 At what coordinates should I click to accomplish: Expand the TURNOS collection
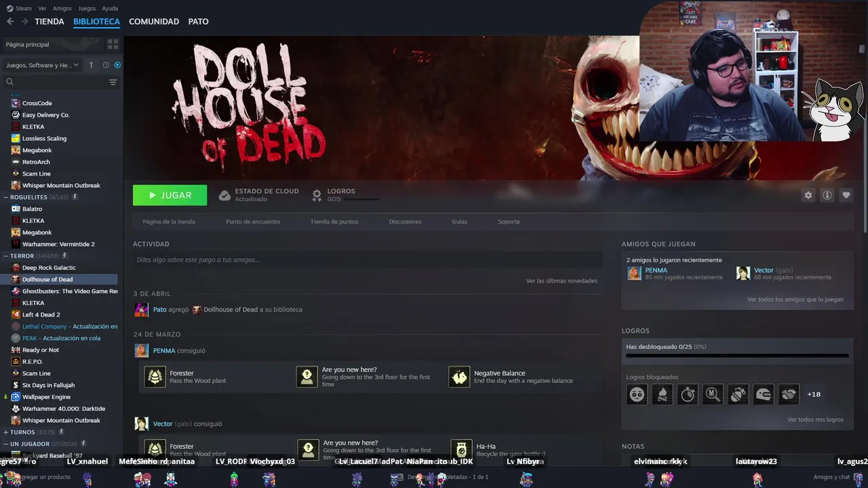tap(5, 432)
